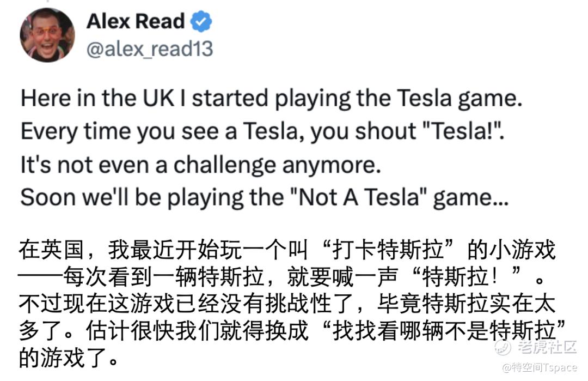Image resolution: width=588 pixels, height=381 pixels.
Task: Open the @alex_read13 handle link
Action: tap(150, 49)
